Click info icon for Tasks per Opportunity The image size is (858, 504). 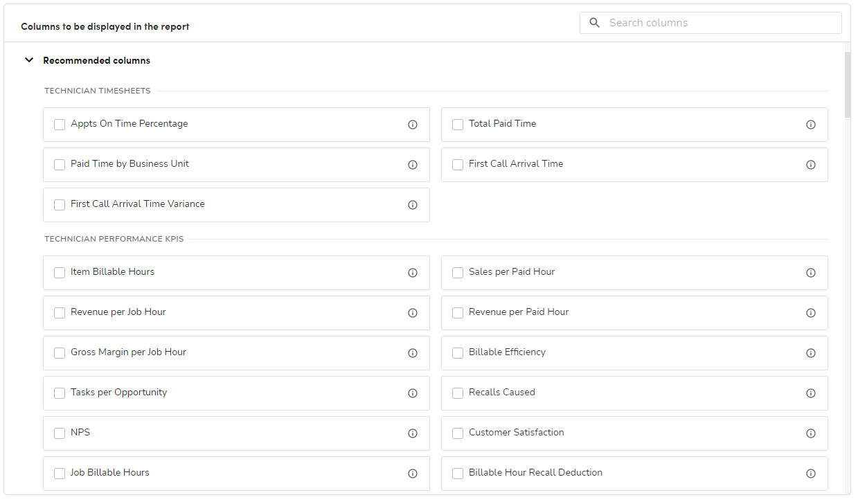(413, 393)
